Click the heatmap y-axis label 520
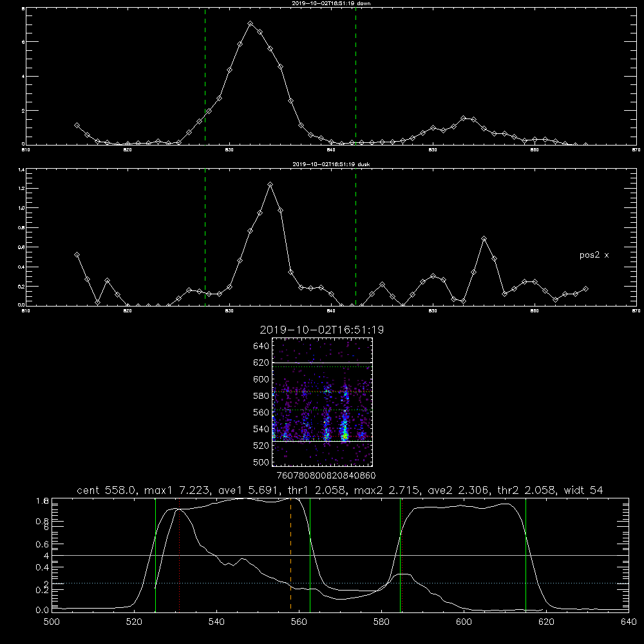Image resolution: width=644 pixels, height=644 pixels. pyautogui.click(x=261, y=446)
